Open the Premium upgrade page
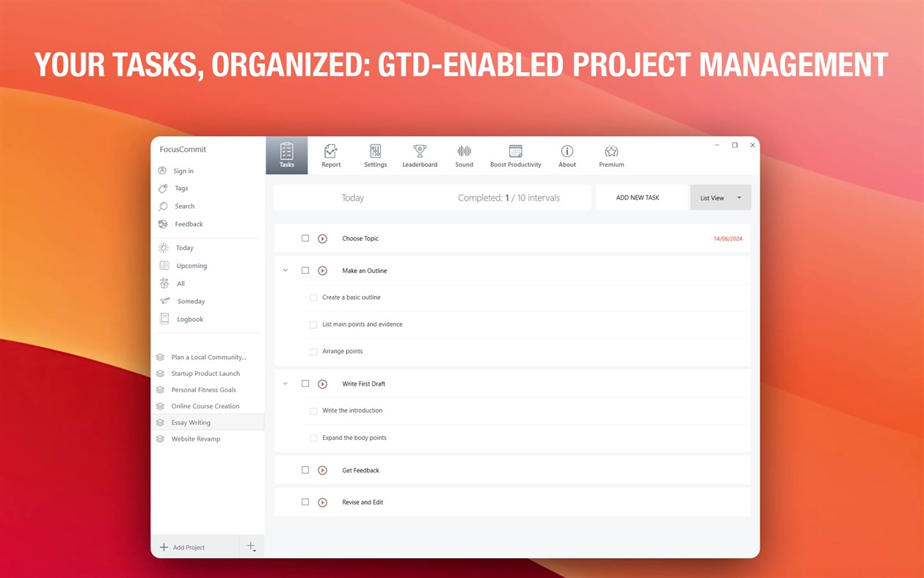 [x=611, y=154]
